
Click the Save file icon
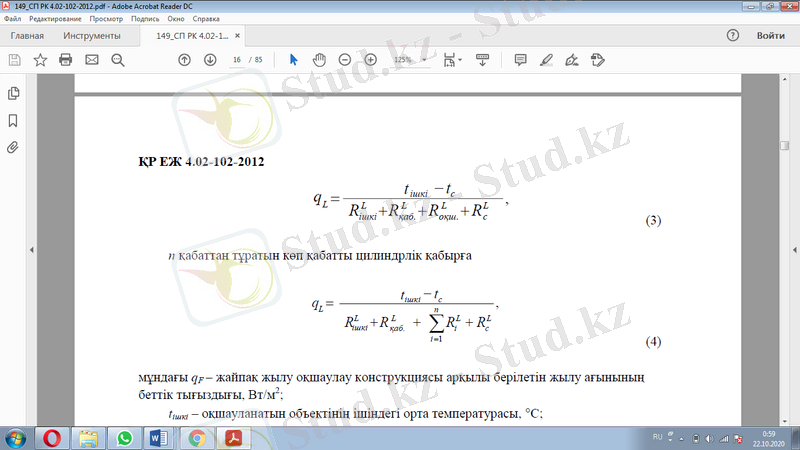coord(15,60)
